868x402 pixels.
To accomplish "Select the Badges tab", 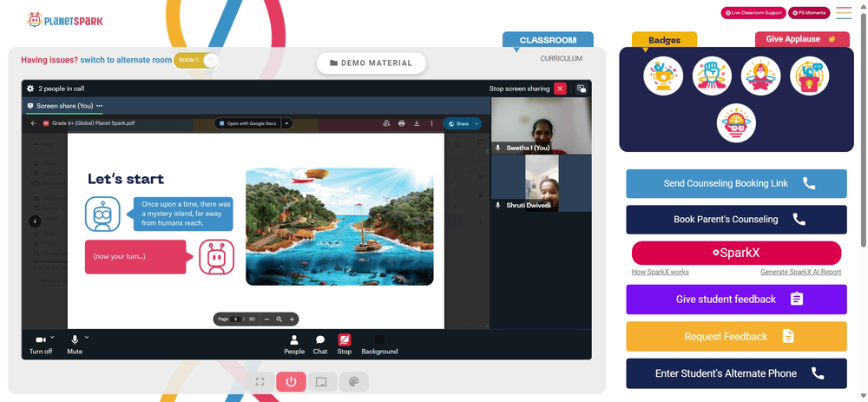I will pyautogui.click(x=664, y=40).
